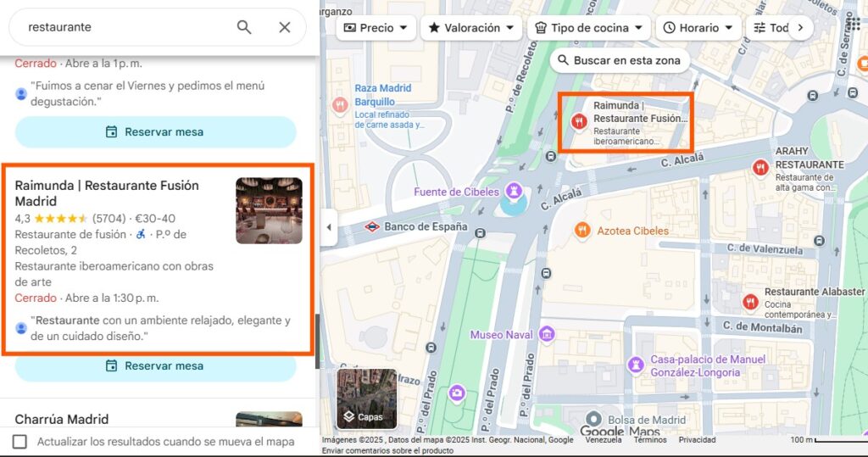Viewport: 868px width, 457px height.
Task: Open the Capas layers thumbnail
Action: click(366, 399)
